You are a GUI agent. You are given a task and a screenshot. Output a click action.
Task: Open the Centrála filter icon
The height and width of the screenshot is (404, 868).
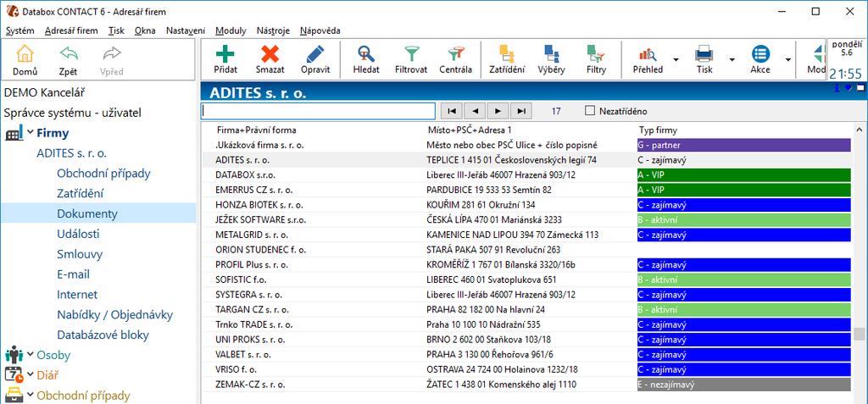(x=455, y=53)
